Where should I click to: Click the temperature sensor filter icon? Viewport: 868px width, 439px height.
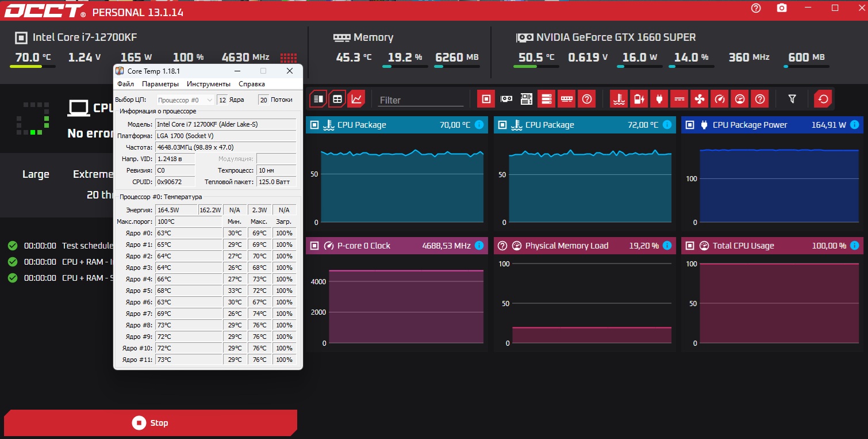(619, 99)
